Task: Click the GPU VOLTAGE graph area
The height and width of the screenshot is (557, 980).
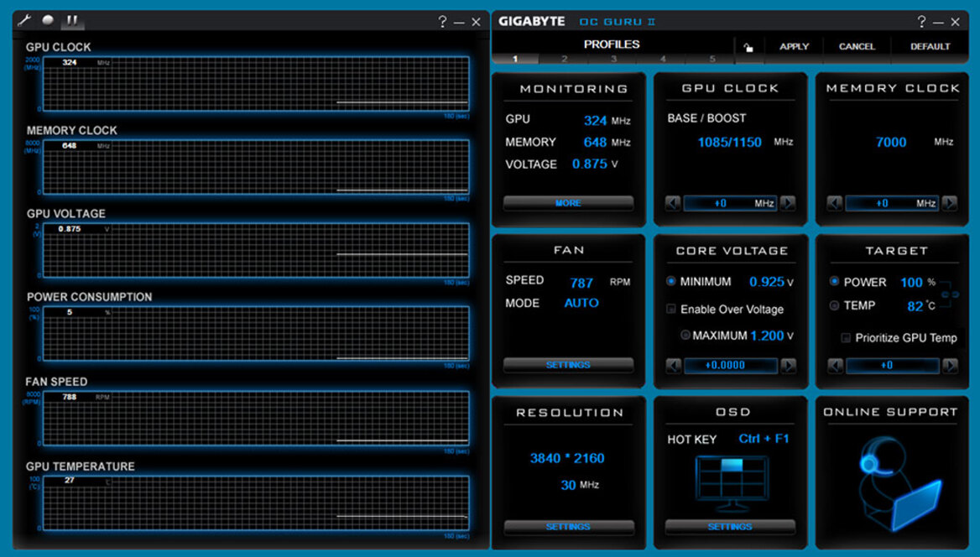Action: click(256, 250)
